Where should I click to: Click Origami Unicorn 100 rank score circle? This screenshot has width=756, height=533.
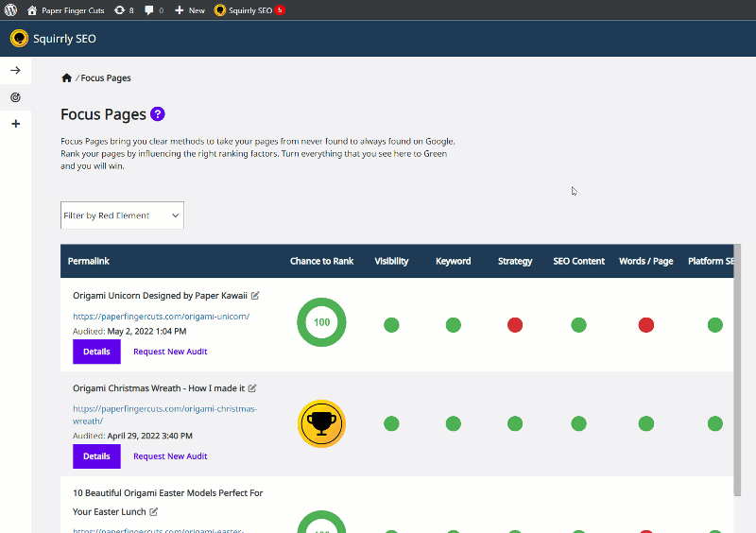point(321,322)
